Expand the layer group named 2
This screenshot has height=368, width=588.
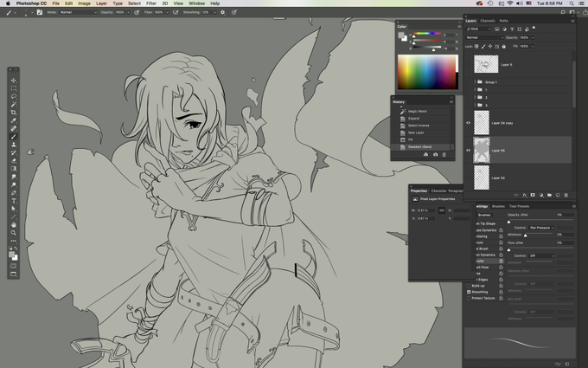tap(475, 97)
